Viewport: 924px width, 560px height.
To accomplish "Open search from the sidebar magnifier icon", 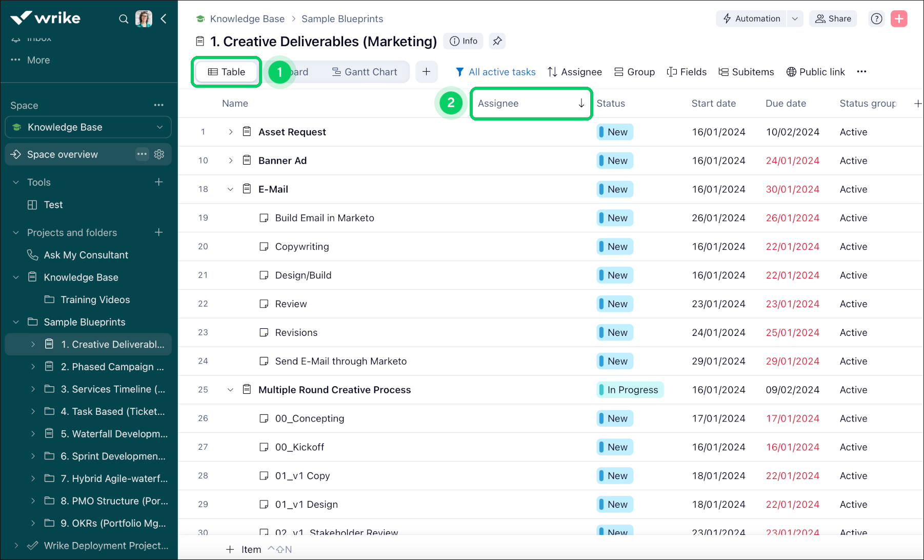I will [x=124, y=18].
